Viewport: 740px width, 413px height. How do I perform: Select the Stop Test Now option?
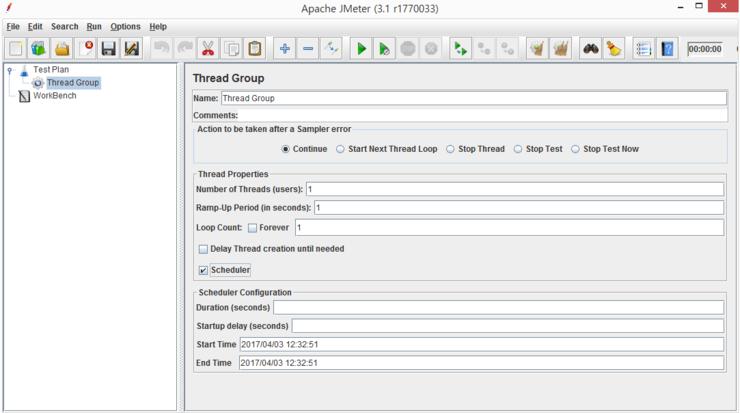(575, 149)
